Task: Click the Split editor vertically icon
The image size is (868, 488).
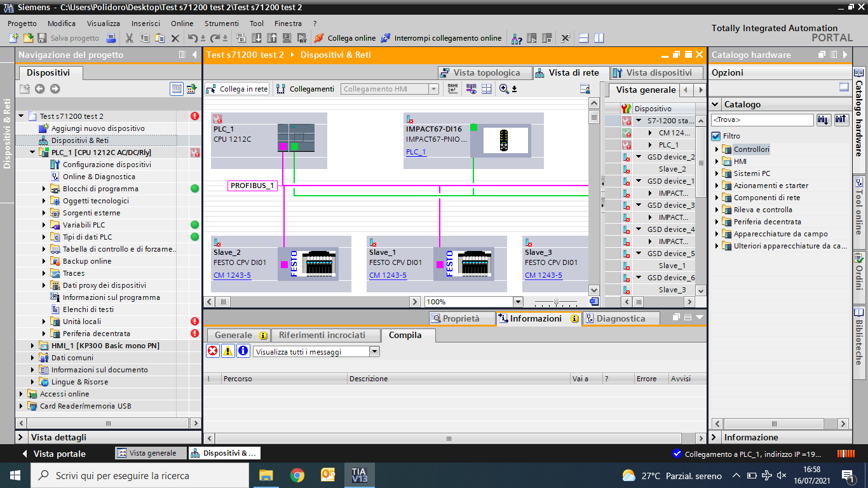Action: [599, 38]
